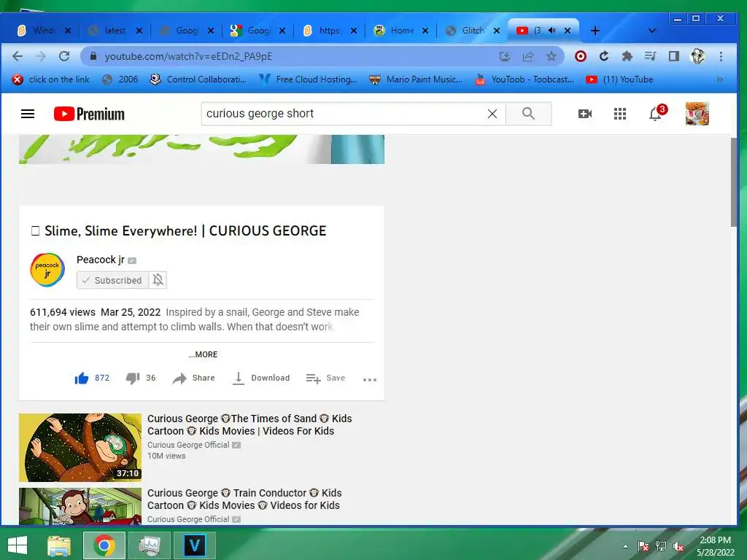Open account avatar menu
The height and width of the screenshot is (560, 747).
697,113
